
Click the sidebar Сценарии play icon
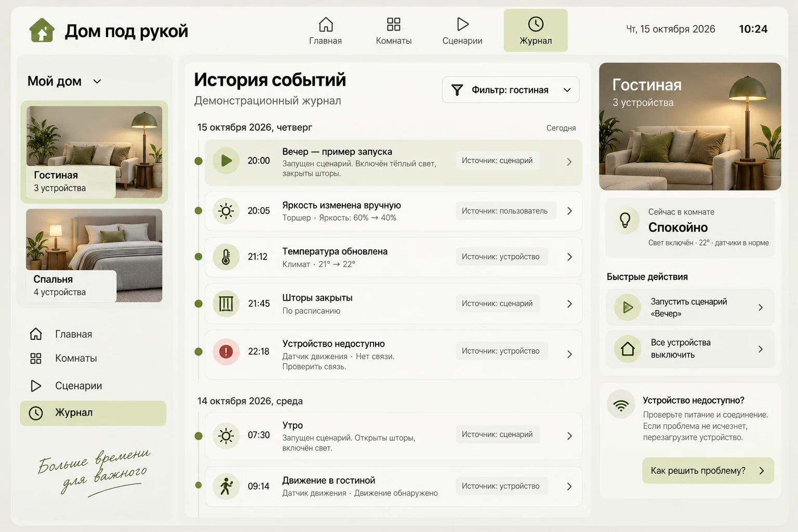(x=36, y=385)
